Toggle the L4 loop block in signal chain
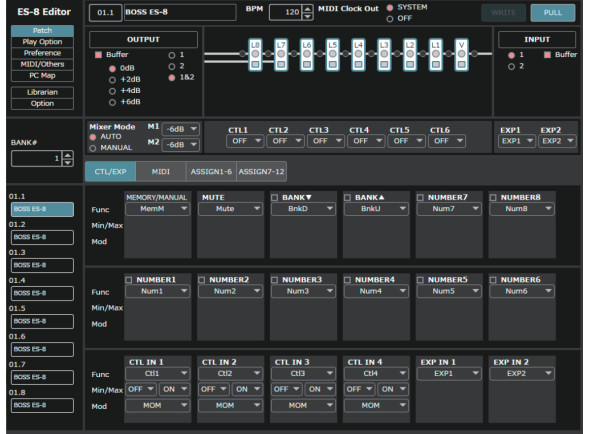The width and height of the screenshot is (590, 434). point(358,55)
